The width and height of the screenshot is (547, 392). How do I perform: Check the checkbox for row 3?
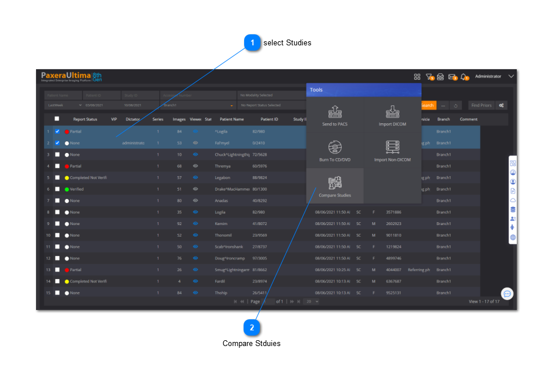[x=57, y=155]
